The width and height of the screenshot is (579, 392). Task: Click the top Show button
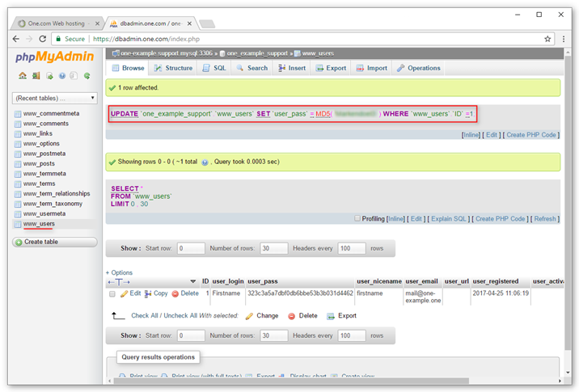[x=130, y=248]
